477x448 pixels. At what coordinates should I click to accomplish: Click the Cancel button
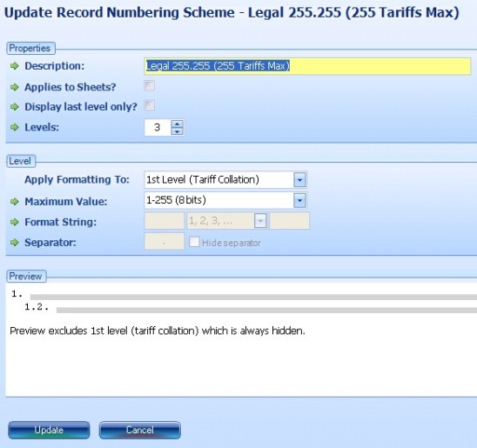pos(140,430)
